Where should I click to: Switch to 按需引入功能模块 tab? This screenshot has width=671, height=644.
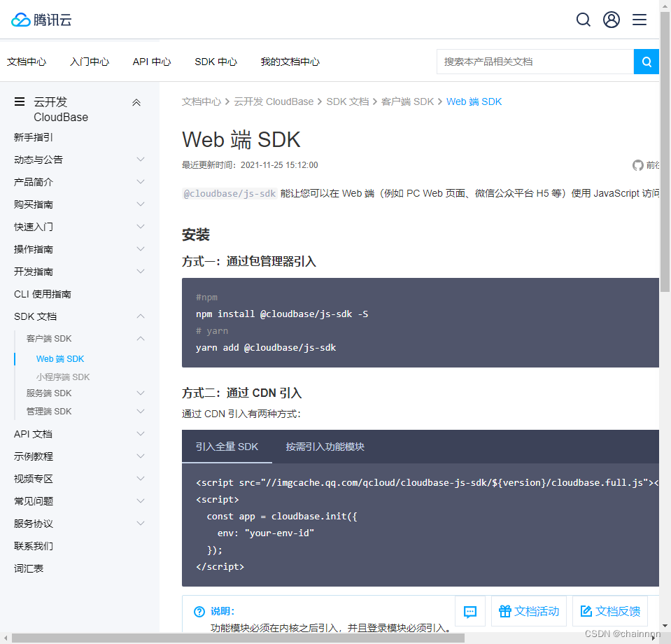(325, 447)
